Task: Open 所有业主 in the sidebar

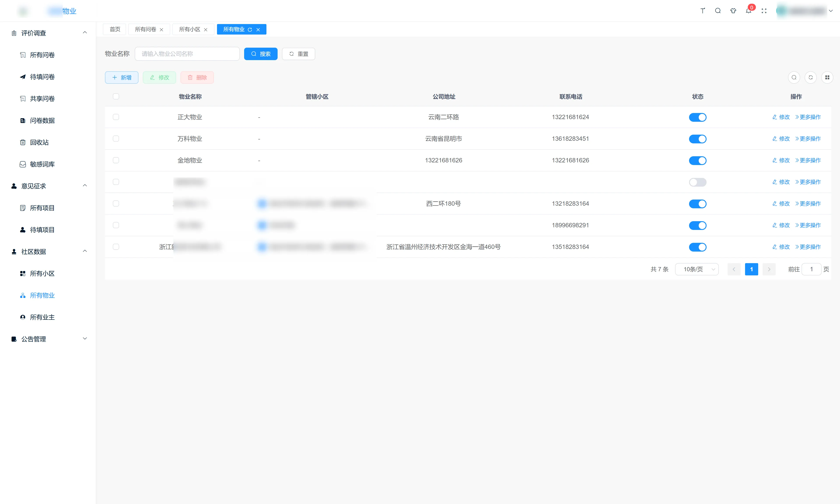Action: (42, 317)
